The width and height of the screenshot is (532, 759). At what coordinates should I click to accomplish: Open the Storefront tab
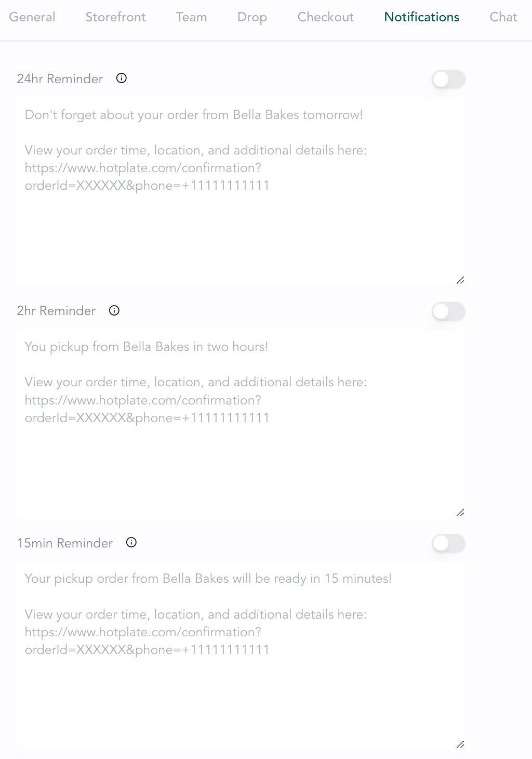(x=115, y=17)
